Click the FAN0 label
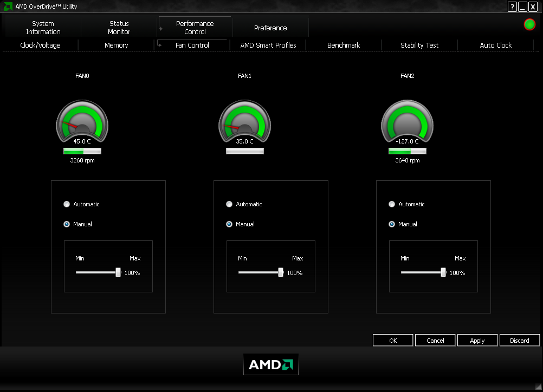 tap(82, 76)
